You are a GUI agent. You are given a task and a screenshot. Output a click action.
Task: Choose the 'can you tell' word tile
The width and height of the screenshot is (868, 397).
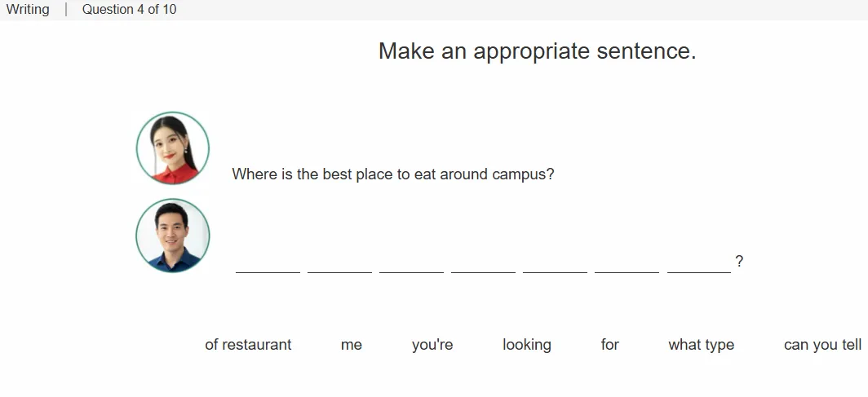[822, 345]
